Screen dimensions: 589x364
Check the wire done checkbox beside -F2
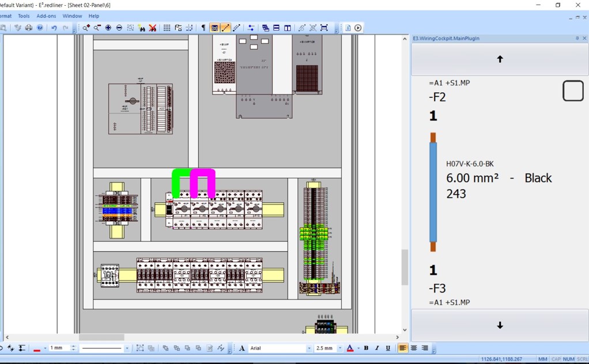pos(573,91)
